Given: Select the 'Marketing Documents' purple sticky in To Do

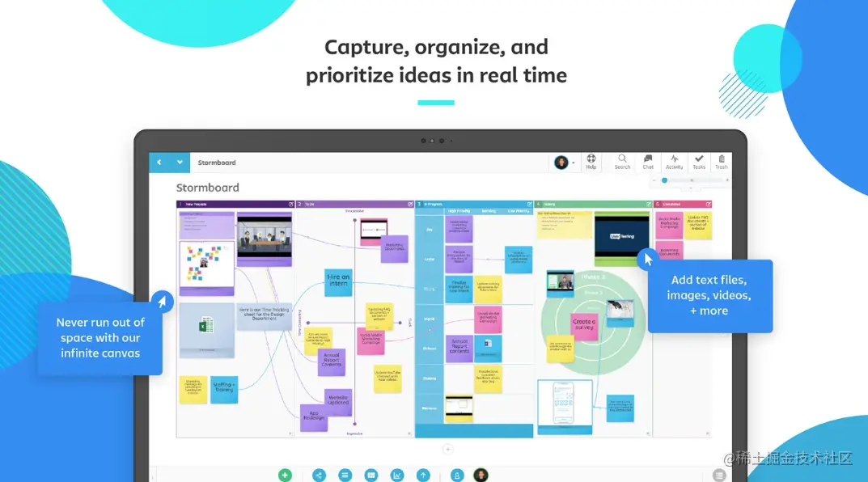Looking at the screenshot, I should (395, 248).
